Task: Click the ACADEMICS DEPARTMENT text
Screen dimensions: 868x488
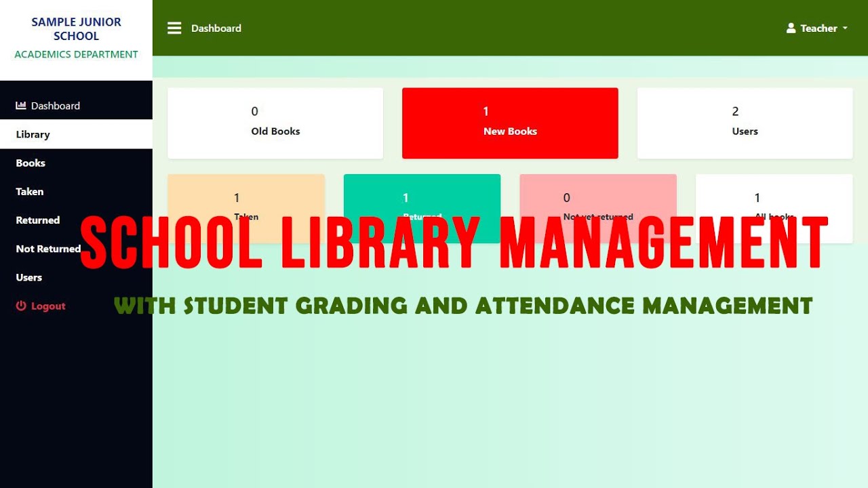Action: [76, 54]
